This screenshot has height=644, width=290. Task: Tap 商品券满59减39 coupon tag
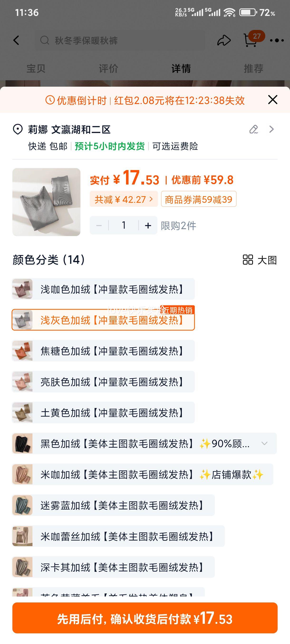(x=199, y=199)
